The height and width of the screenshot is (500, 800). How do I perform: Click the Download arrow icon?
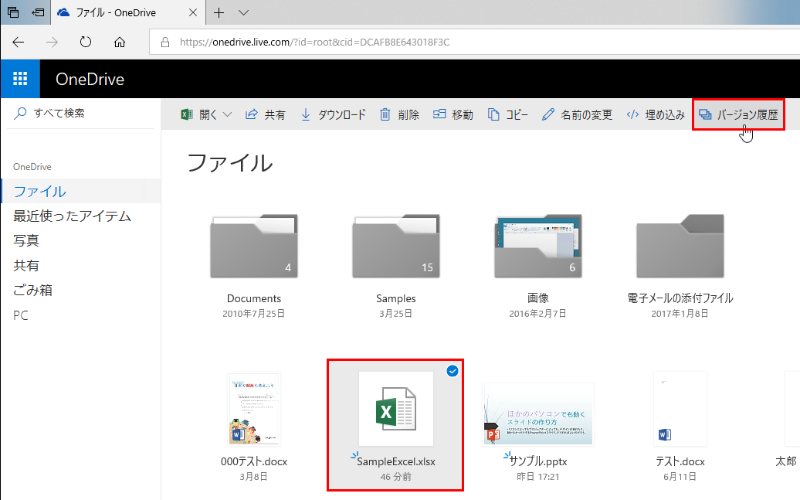(x=306, y=114)
